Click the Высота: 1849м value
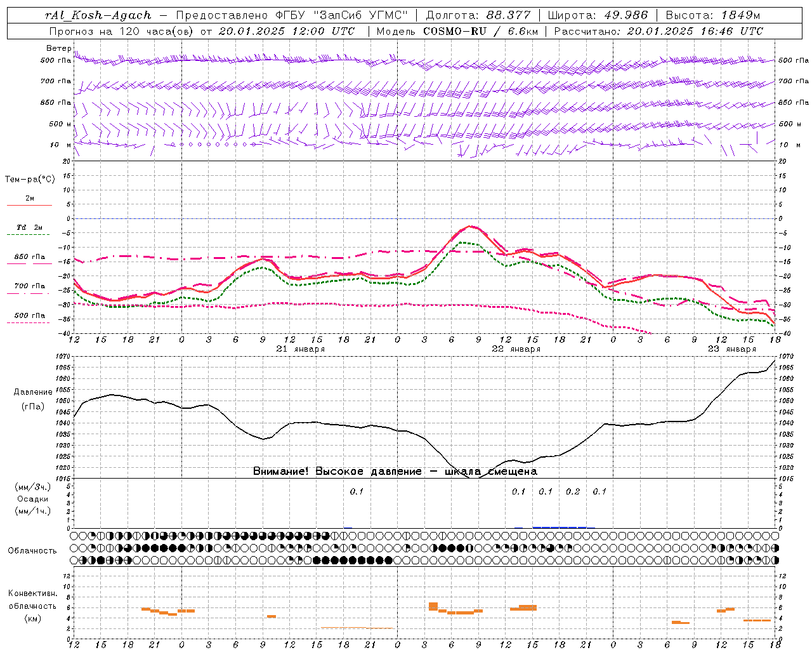This screenshot has width=812, height=650. point(713,15)
